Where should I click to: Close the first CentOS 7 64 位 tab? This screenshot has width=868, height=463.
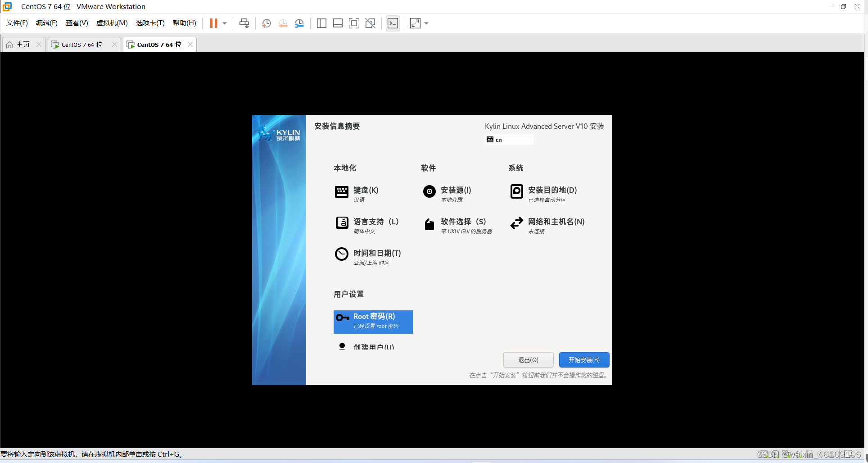point(114,44)
